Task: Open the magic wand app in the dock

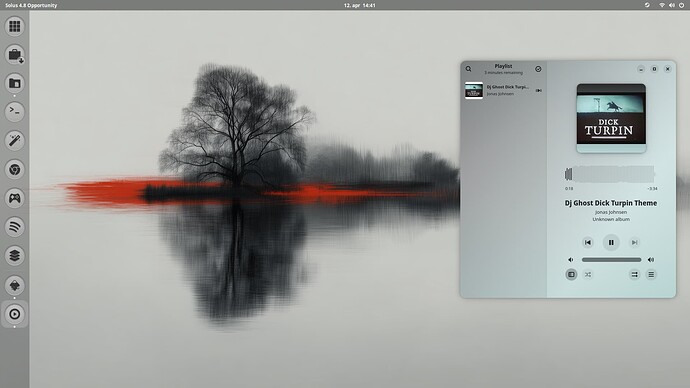Action: click(x=15, y=140)
